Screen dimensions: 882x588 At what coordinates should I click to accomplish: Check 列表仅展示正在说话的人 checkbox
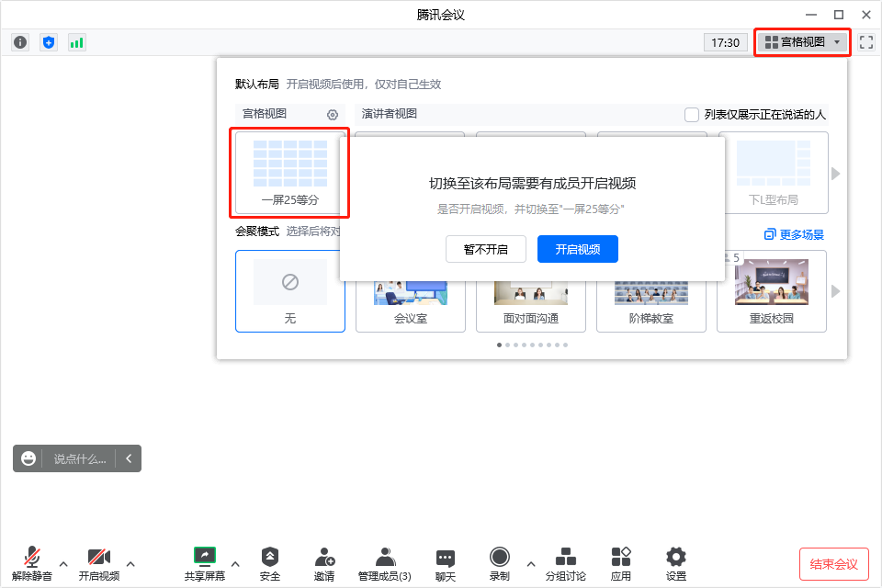(691, 115)
